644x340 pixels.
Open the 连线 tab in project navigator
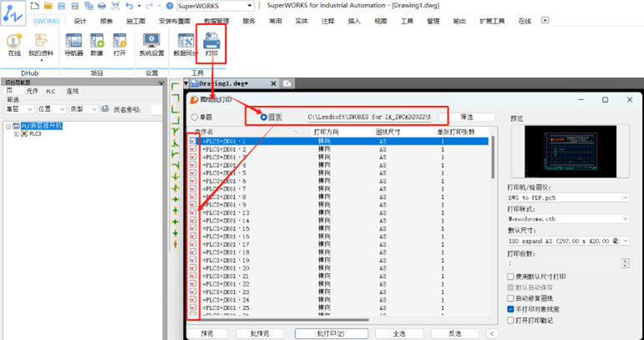(x=73, y=91)
